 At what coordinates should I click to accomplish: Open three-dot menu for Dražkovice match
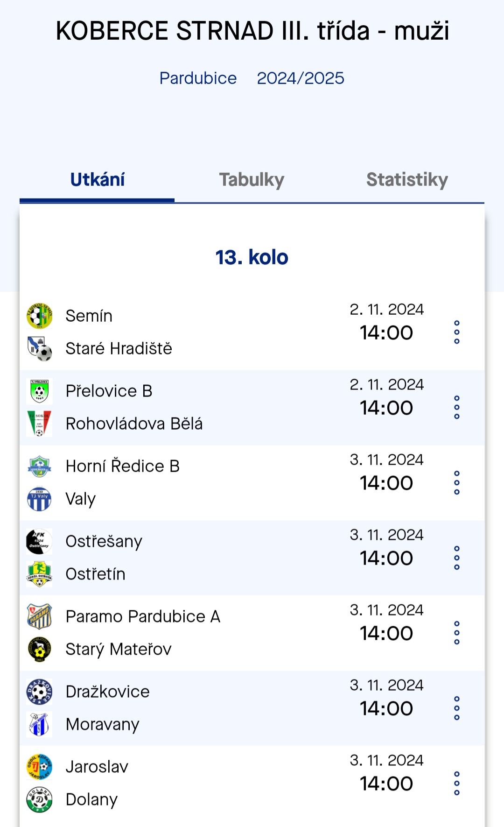click(457, 708)
